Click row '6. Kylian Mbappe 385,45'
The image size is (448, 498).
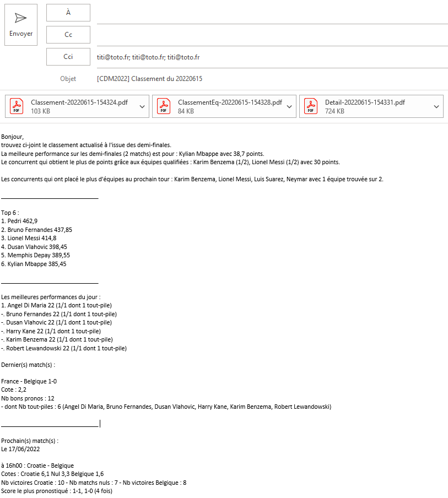coord(34,264)
